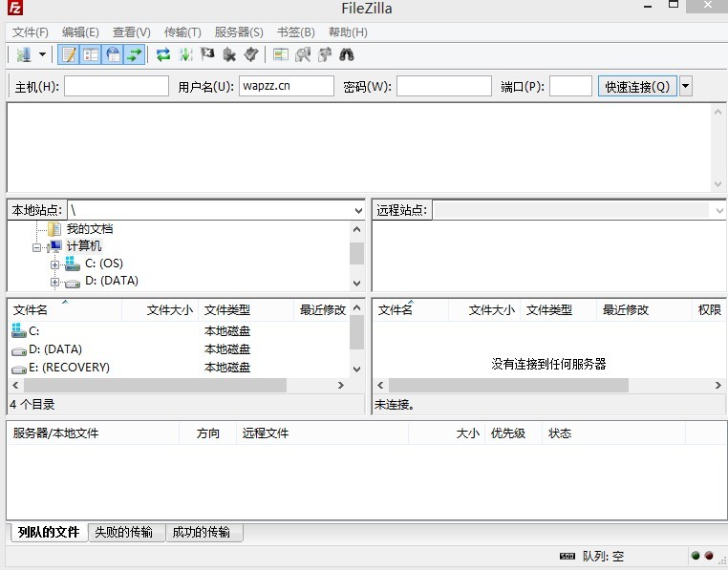Open the Site Manager icon
The width and height of the screenshot is (728, 570).
tap(22, 54)
